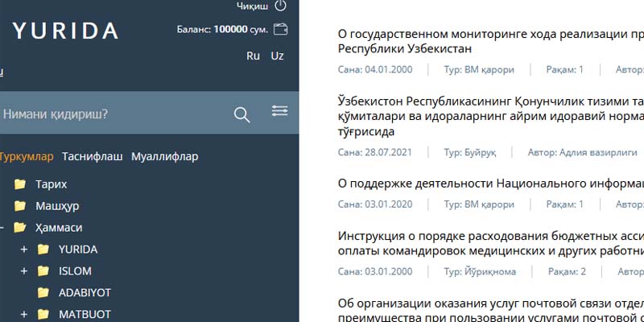Click the search magnifier icon
Viewport: 644px width, 322px height.
tap(242, 114)
